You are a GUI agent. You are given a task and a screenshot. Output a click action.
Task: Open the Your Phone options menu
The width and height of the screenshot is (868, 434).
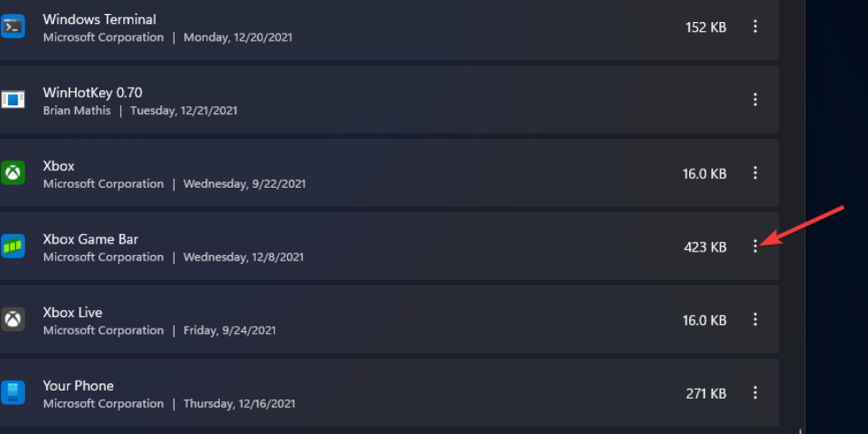[756, 392]
